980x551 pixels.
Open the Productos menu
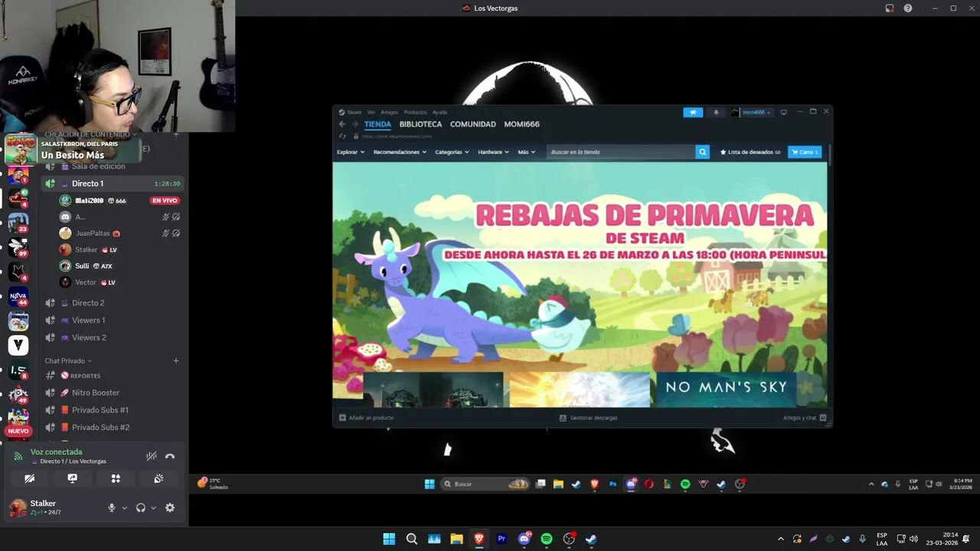415,112
